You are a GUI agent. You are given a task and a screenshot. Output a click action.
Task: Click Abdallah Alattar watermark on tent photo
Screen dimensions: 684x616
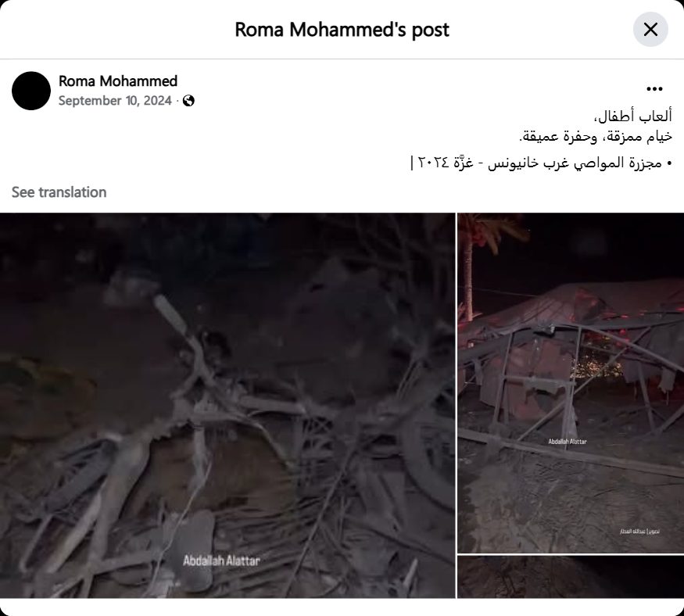(567, 442)
